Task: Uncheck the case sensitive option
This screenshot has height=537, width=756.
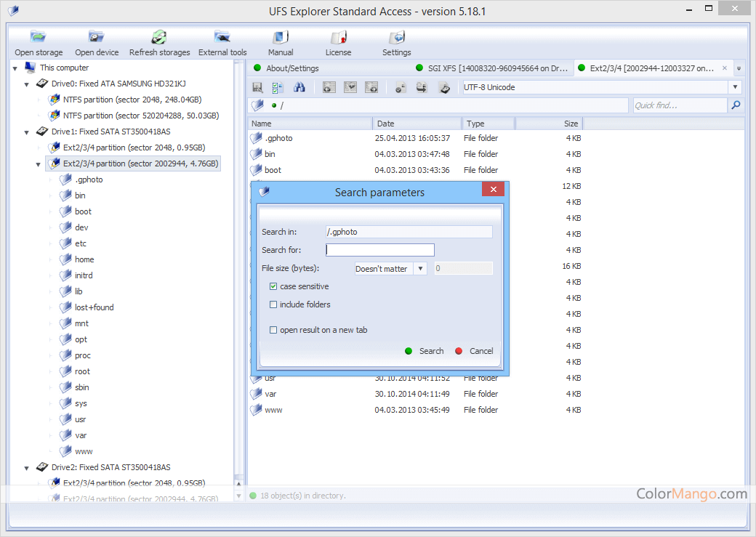Action: pos(275,286)
